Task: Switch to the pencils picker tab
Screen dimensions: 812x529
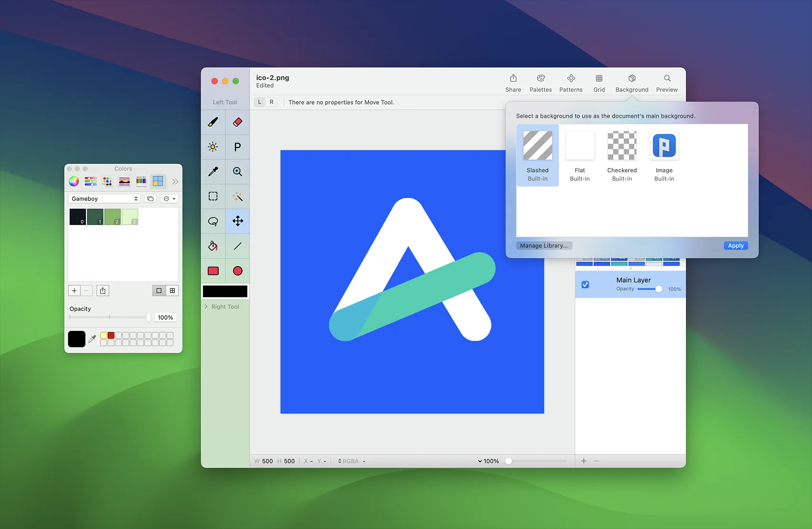Action: pyautogui.click(x=141, y=181)
